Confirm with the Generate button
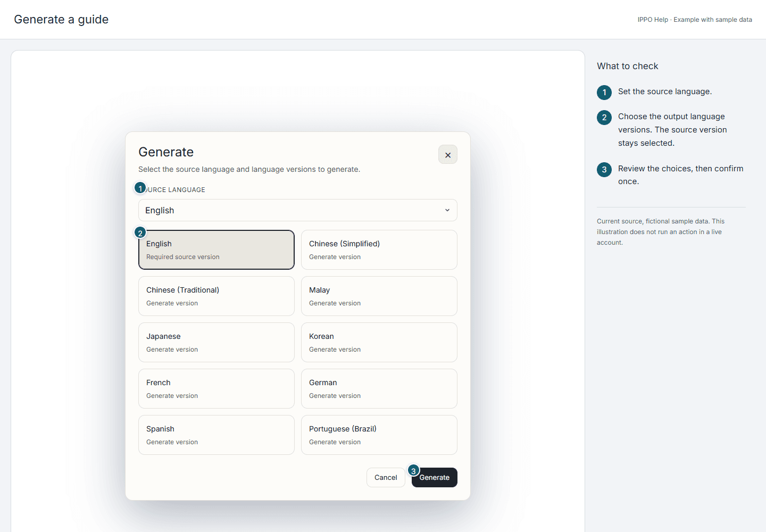The image size is (766, 532). coord(435,478)
